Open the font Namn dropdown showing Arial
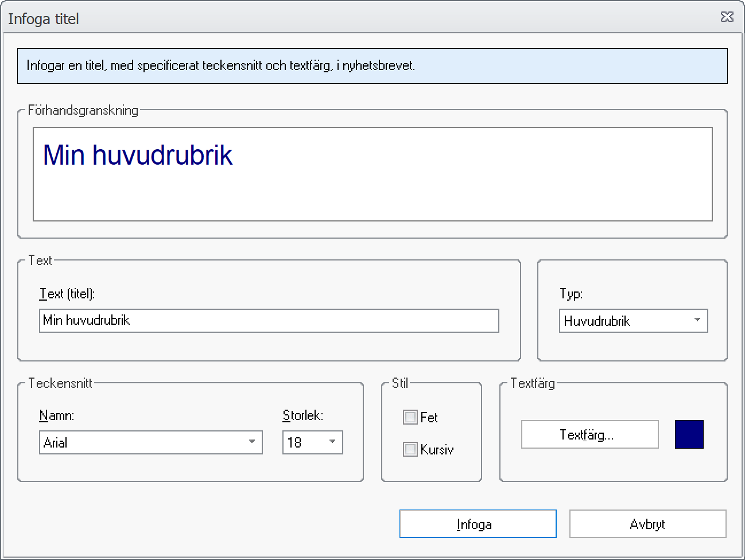The width and height of the screenshot is (745, 560). pyautogui.click(x=151, y=442)
